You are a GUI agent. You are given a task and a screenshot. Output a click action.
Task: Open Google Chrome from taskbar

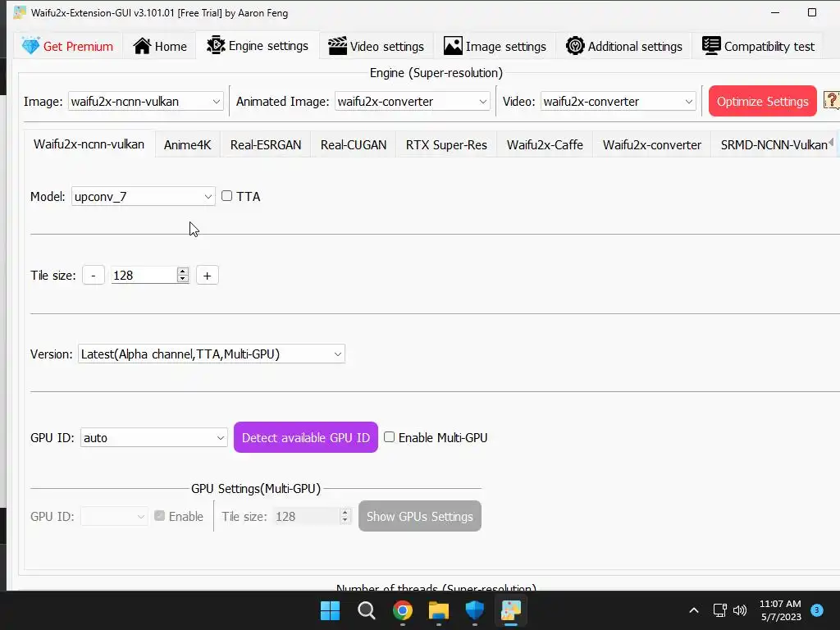(402, 610)
